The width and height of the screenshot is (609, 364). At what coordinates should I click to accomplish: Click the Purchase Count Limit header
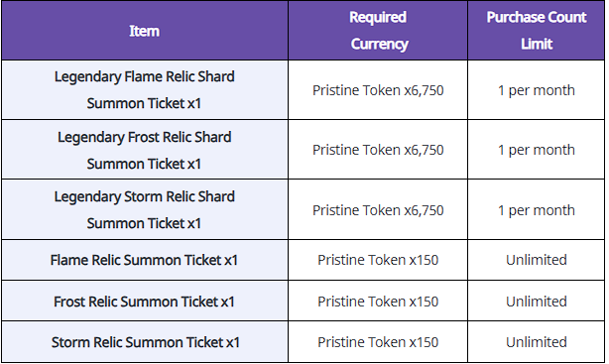coord(536,31)
